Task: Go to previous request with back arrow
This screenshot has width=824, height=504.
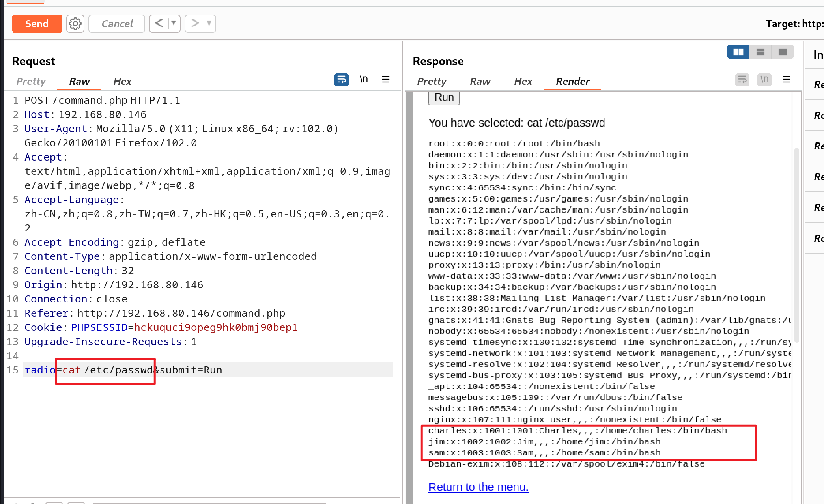Action: pos(159,23)
